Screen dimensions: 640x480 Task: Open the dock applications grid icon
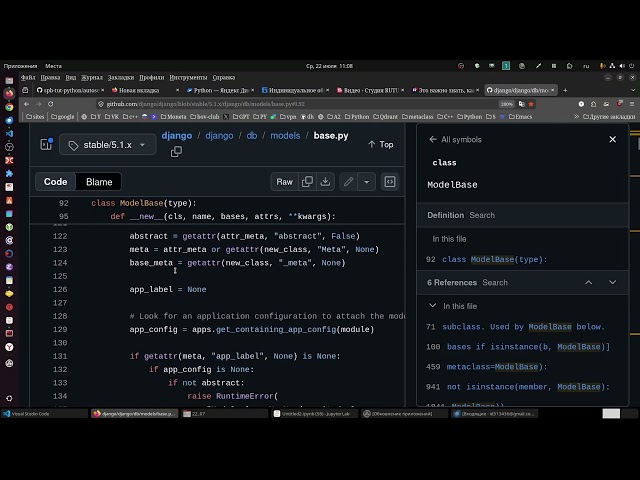9,398
